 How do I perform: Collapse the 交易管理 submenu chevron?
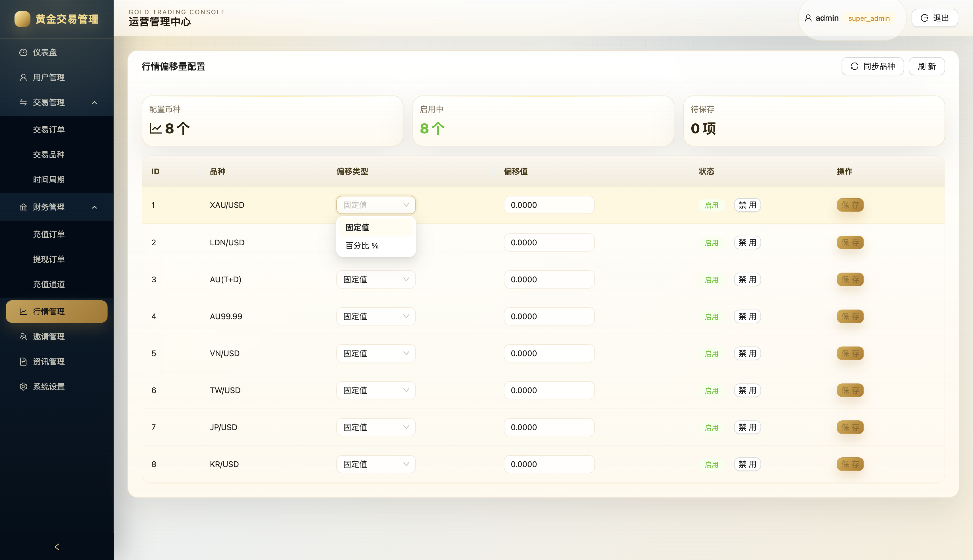(94, 102)
